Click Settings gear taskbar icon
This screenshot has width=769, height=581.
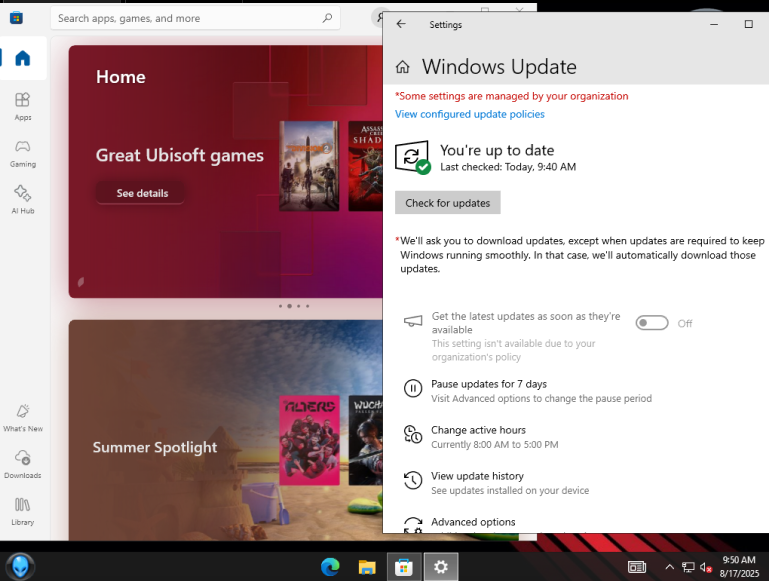tap(441, 567)
